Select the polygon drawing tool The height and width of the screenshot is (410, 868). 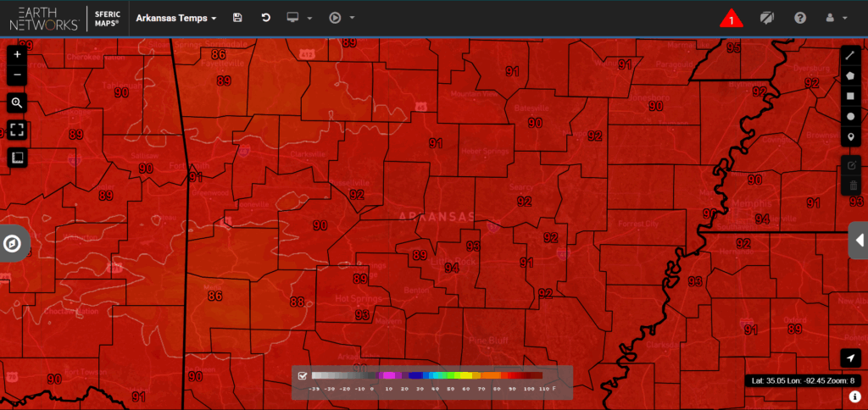click(851, 75)
